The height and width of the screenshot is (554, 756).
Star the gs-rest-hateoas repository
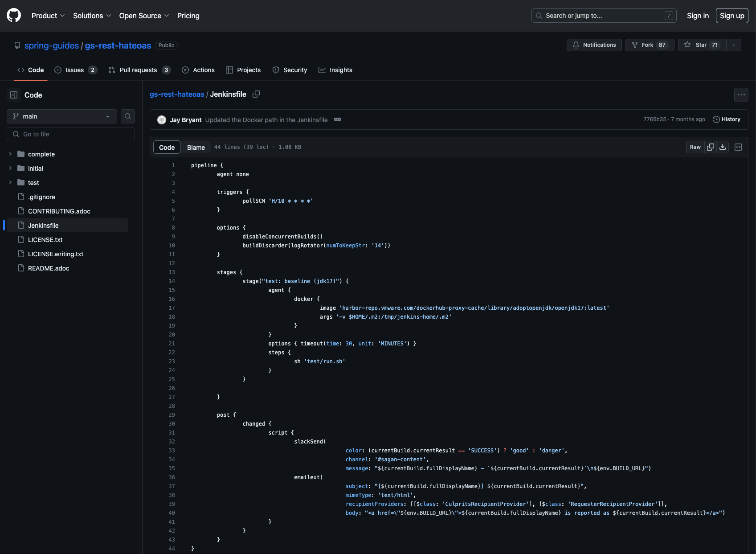[x=702, y=45]
